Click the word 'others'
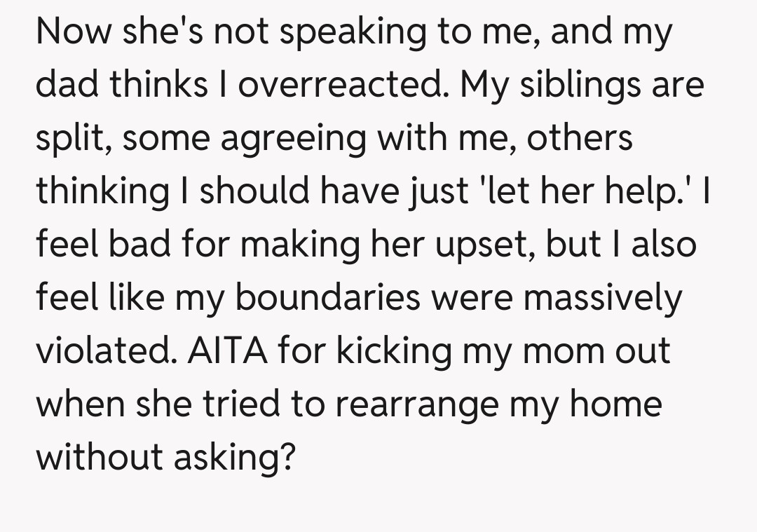 [580, 138]
